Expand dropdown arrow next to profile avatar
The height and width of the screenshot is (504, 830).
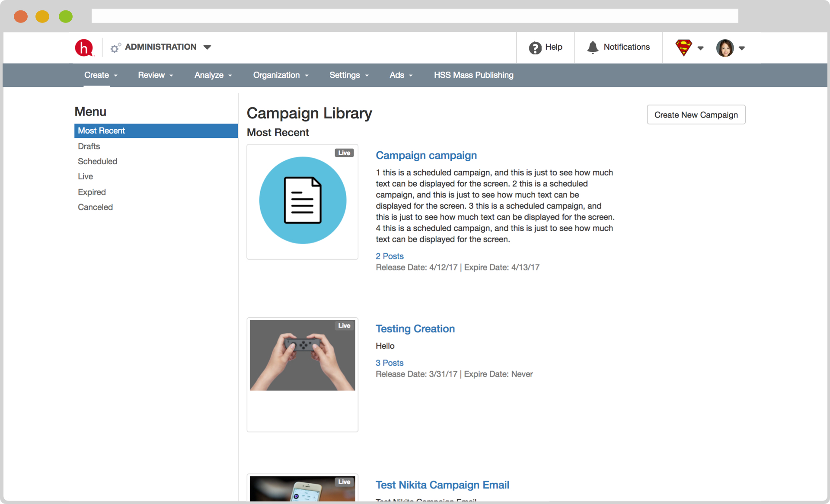point(742,48)
